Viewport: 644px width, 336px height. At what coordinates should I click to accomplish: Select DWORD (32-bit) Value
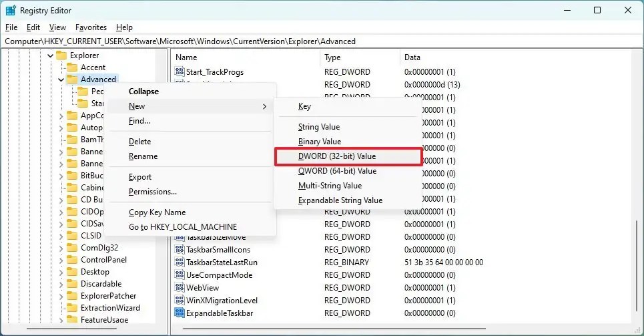348,156
